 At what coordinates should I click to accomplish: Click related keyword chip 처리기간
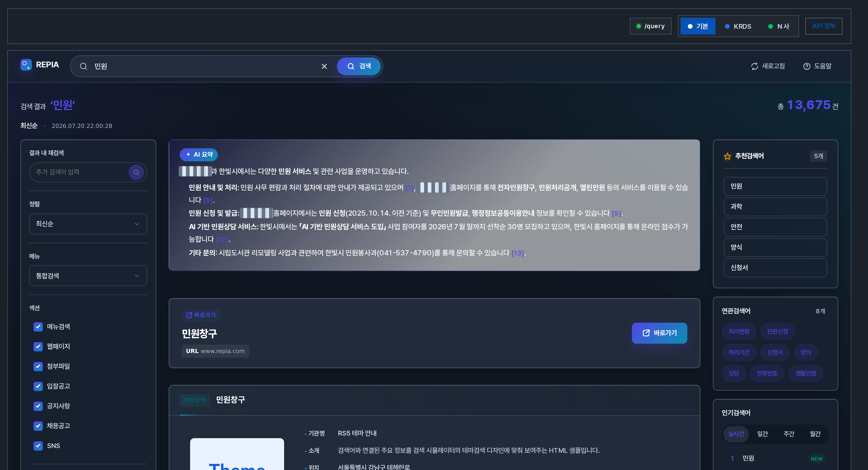pyautogui.click(x=738, y=352)
